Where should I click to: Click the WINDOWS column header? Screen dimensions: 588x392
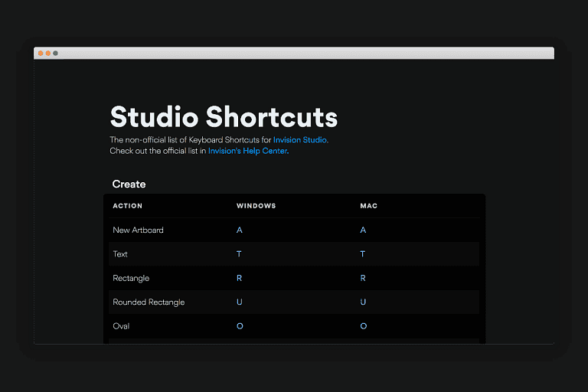point(256,206)
